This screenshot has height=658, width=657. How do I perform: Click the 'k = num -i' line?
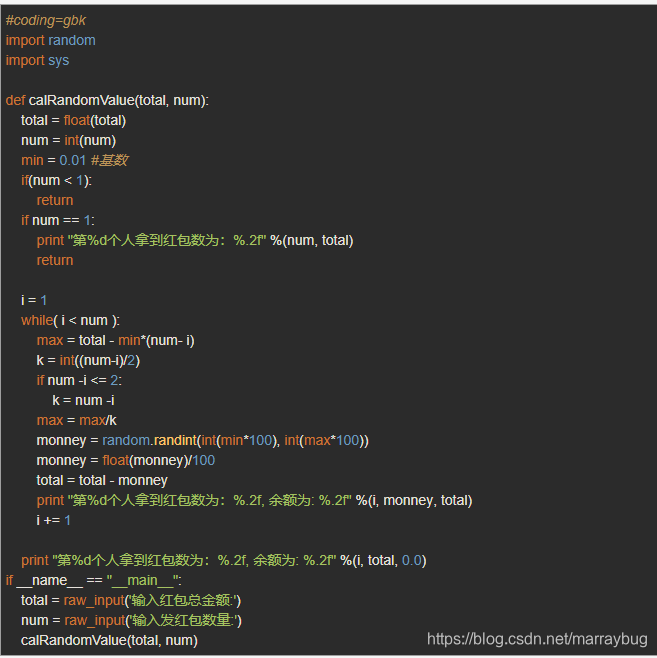point(83,400)
